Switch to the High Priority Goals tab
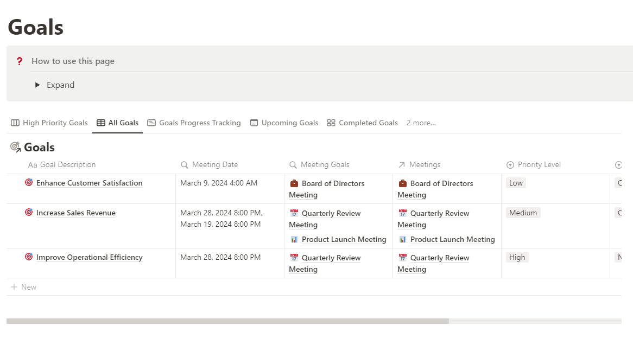Screen dimensions: 633x364 click(x=49, y=123)
